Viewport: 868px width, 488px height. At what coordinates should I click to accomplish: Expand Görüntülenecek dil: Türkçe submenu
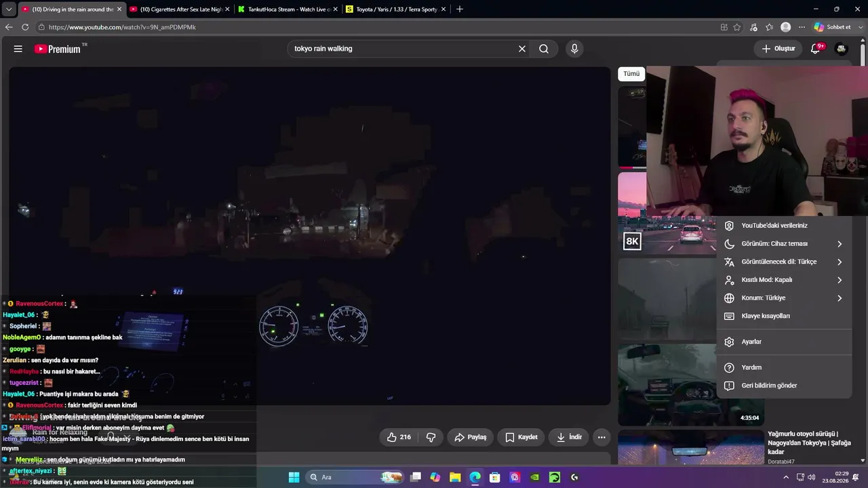840,262
